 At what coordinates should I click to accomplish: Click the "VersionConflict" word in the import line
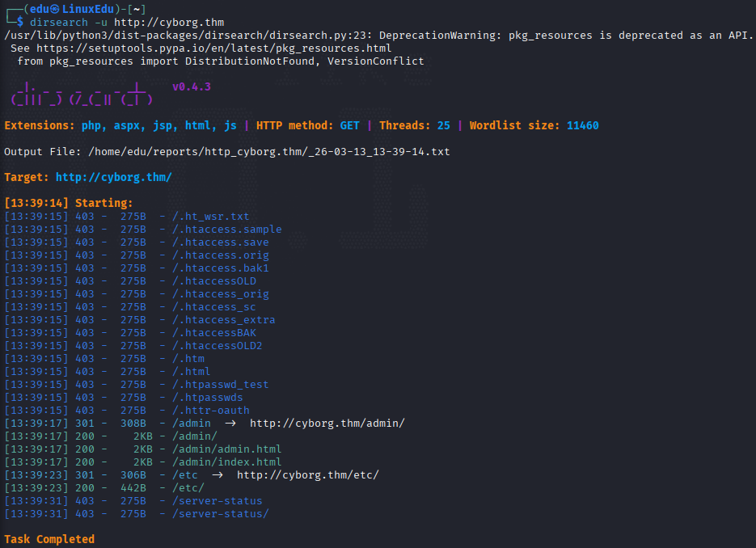[376, 61]
